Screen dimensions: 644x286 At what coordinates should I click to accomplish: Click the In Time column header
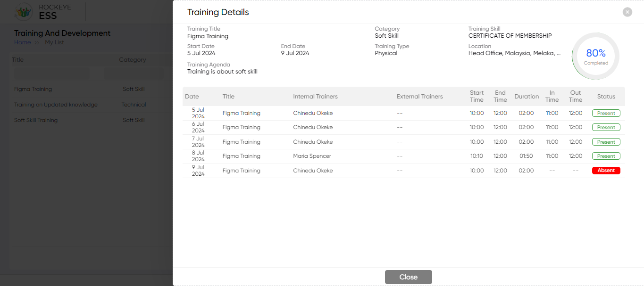click(x=552, y=96)
